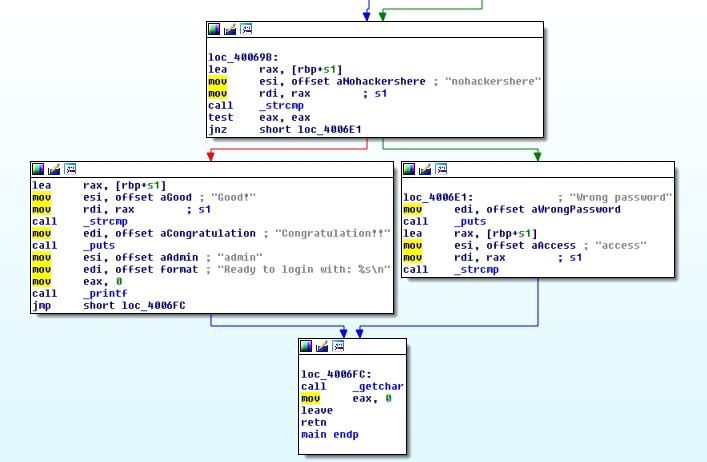This screenshot has width=707, height=462.
Task: Click the leave instruction
Action: [x=317, y=411]
